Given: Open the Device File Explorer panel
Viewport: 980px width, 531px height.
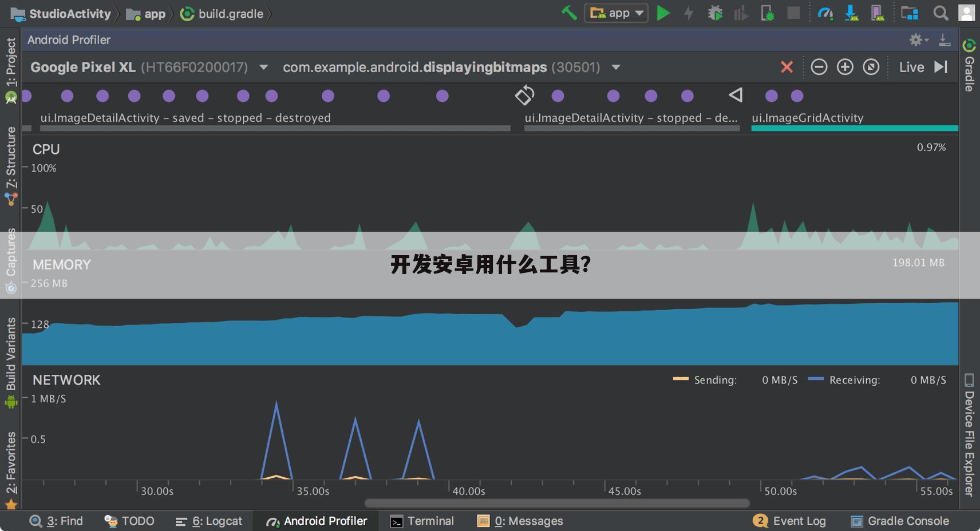Looking at the screenshot, I should (x=969, y=434).
